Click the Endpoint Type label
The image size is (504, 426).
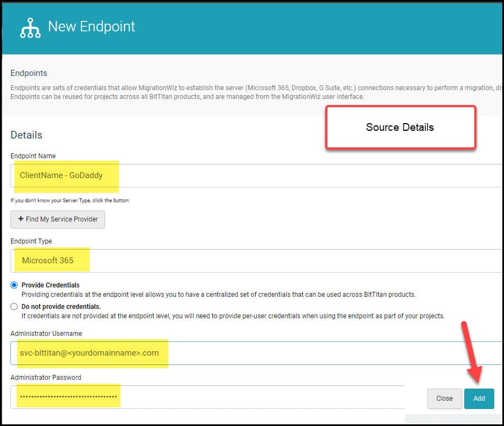tap(31, 241)
